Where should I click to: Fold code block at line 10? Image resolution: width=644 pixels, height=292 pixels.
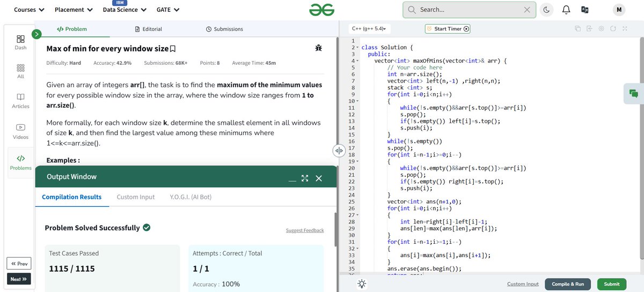tap(357, 101)
